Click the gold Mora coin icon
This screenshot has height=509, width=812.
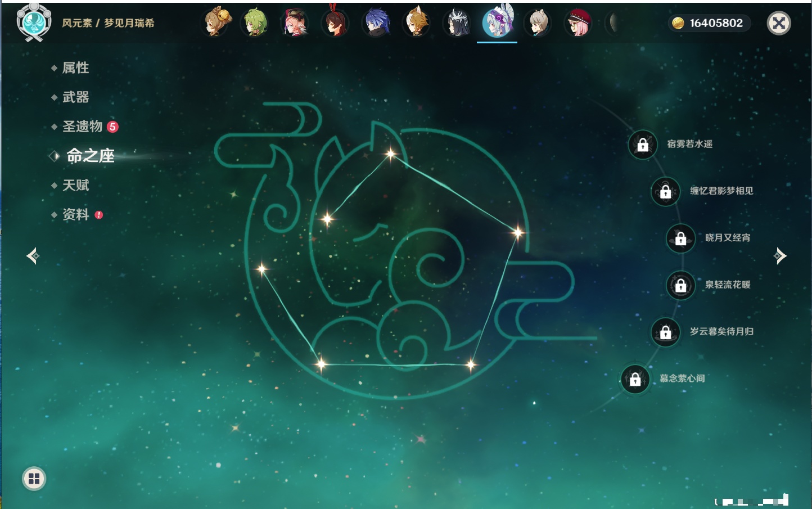[x=678, y=23]
